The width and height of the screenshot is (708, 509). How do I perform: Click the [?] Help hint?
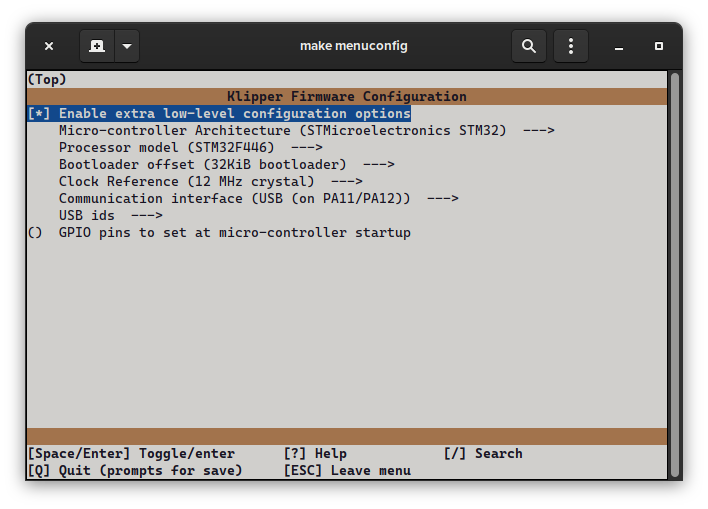click(x=315, y=453)
